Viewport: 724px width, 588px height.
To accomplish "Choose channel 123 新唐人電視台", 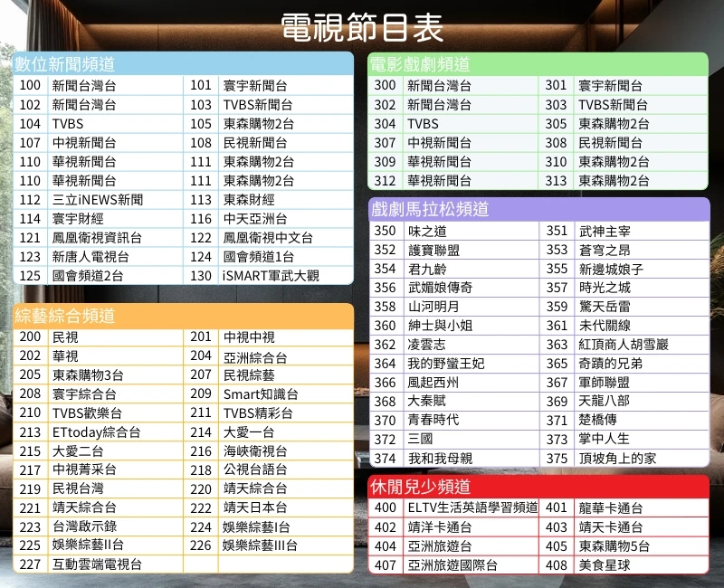I will 90,257.
